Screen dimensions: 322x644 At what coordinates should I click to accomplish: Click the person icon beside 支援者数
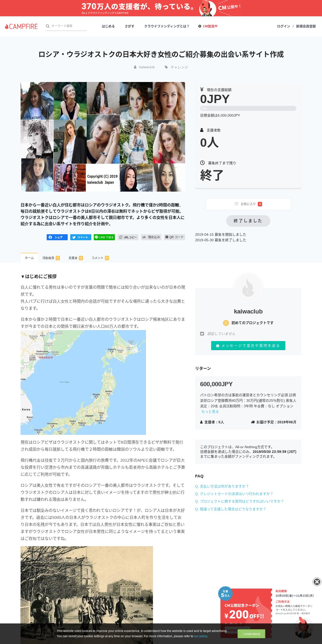tap(202, 130)
